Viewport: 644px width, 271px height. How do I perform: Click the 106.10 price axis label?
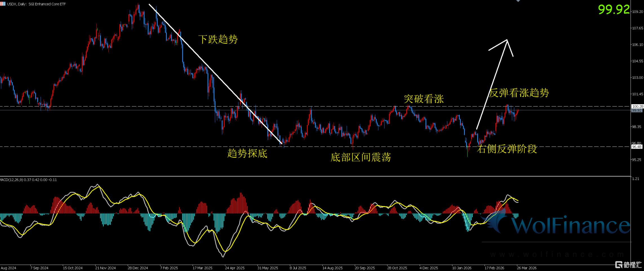coord(638,45)
